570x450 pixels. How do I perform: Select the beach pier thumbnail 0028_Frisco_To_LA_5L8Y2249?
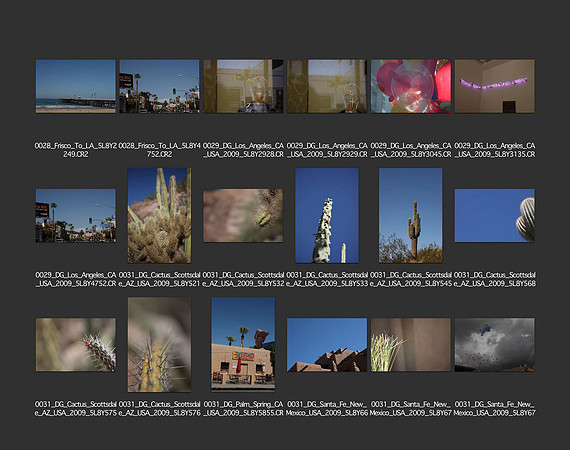coord(76,87)
